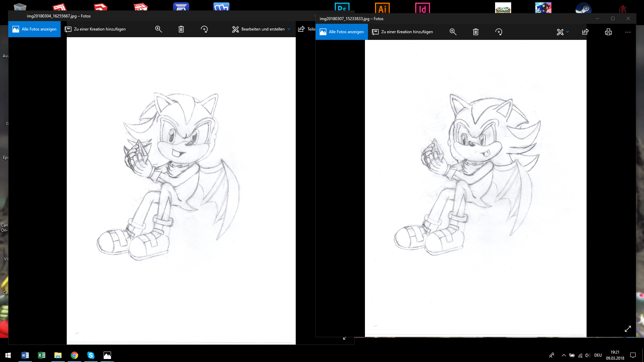Image resolution: width=644 pixels, height=362 pixels.
Task: Open the Wi-Fi network tray icon
Action: pos(580,355)
